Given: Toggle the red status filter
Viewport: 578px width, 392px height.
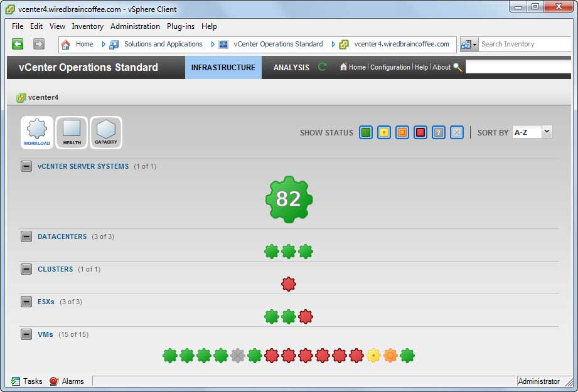Looking at the screenshot, I should coord(420,132).
